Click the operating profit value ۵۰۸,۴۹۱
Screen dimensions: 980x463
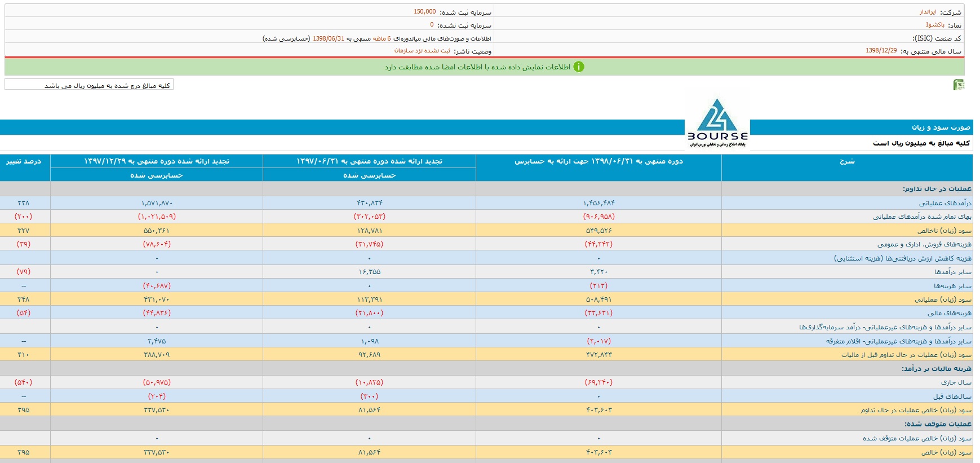(x=598, y=299)
